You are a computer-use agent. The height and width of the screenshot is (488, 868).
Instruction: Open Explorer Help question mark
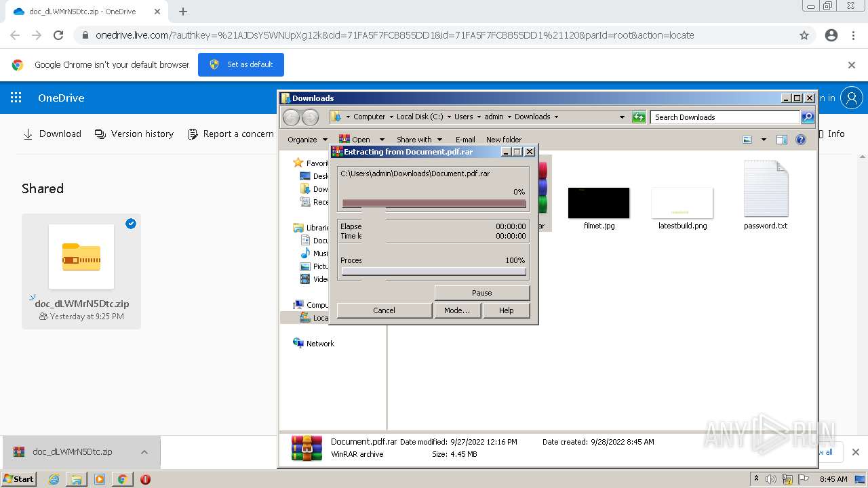click(801, 140)
